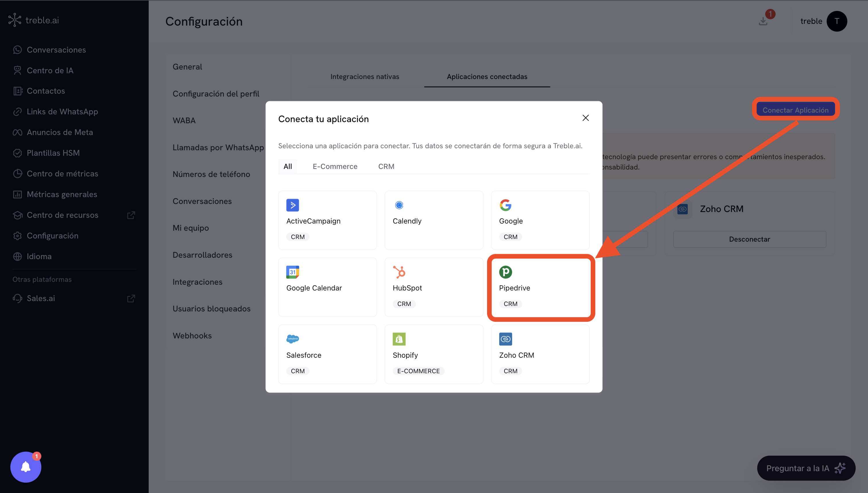Click the download icon with red badge
The height and width of the screenshot is (493, 868).
(764, 21)
